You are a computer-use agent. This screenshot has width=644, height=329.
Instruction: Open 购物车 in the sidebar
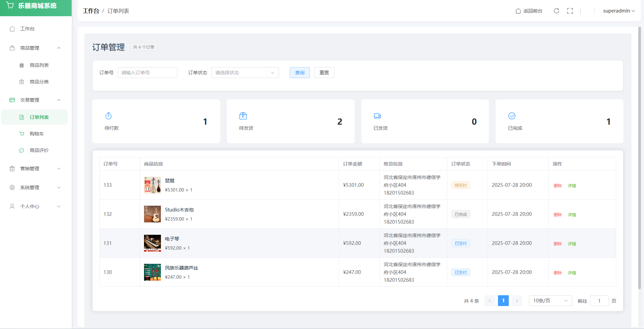[x=37, y=134]
